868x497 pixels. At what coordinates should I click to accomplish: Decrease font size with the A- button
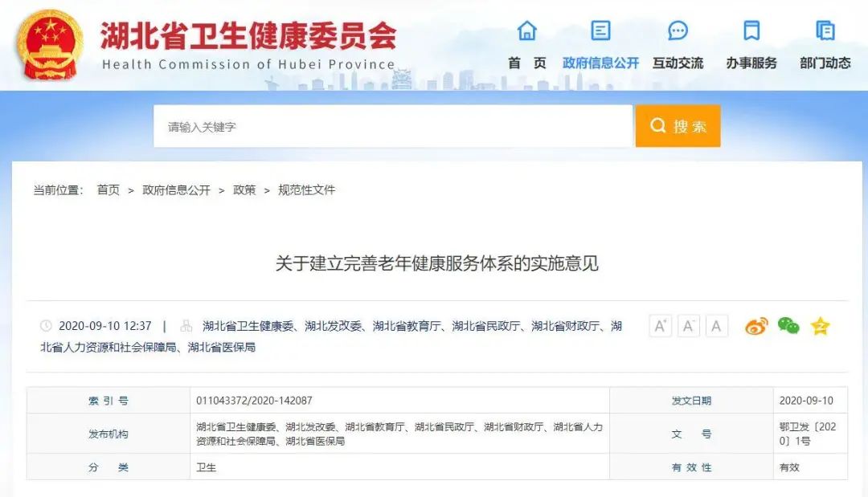[688, 326]
